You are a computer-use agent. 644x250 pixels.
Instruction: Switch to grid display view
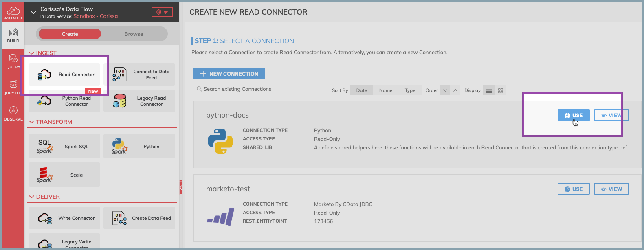(x=501, y=90)
